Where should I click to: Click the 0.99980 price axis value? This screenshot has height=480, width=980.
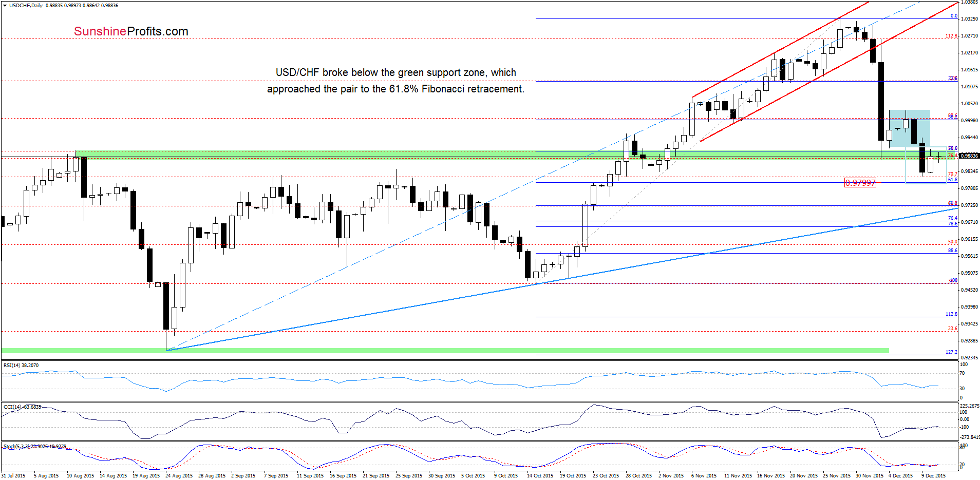coord(969,121)
